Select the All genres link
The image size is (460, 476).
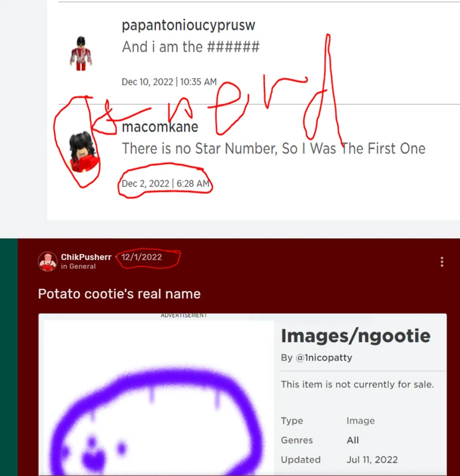pos(353,440)
